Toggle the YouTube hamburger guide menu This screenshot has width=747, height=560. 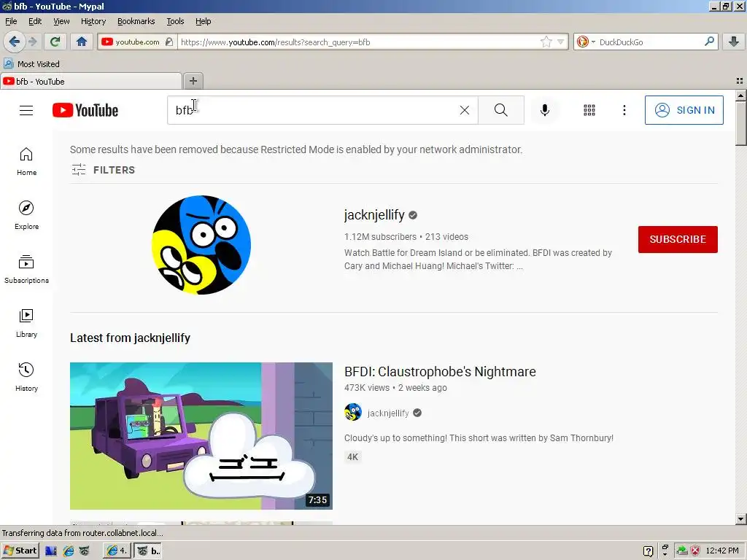click(26, 111)
